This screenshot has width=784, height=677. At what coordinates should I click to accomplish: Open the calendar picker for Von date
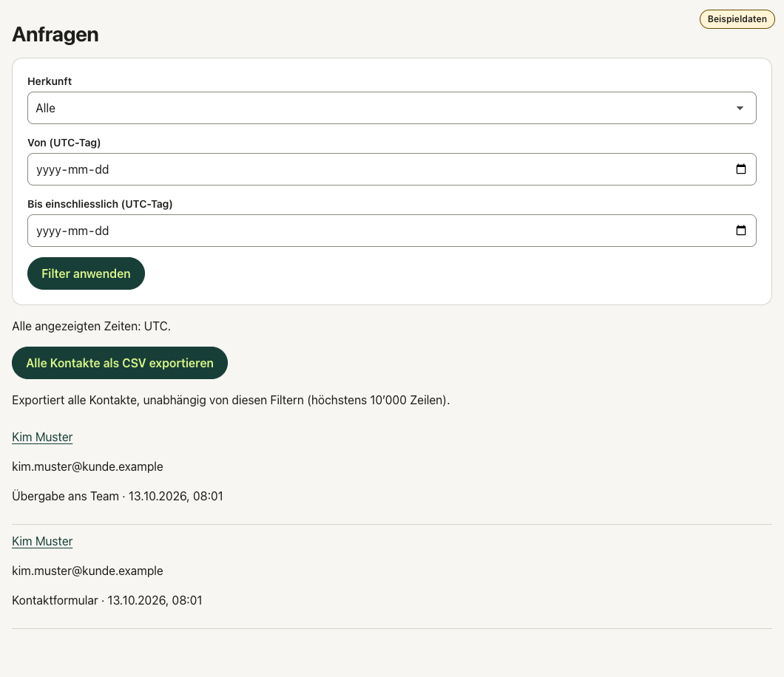(x=740, y=169)
